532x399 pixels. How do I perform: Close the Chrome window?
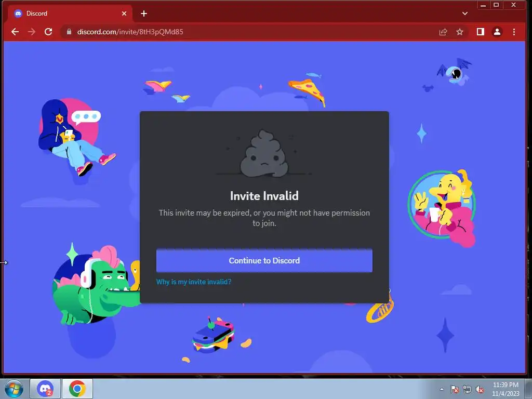[x=514, y=5]
